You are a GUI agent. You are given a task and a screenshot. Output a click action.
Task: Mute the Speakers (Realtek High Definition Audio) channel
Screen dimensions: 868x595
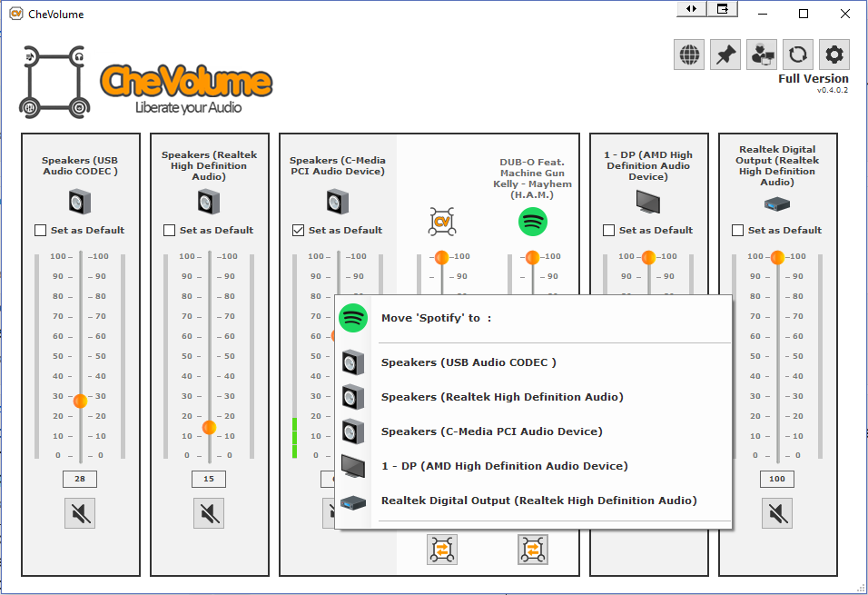(x=209, y=512)
